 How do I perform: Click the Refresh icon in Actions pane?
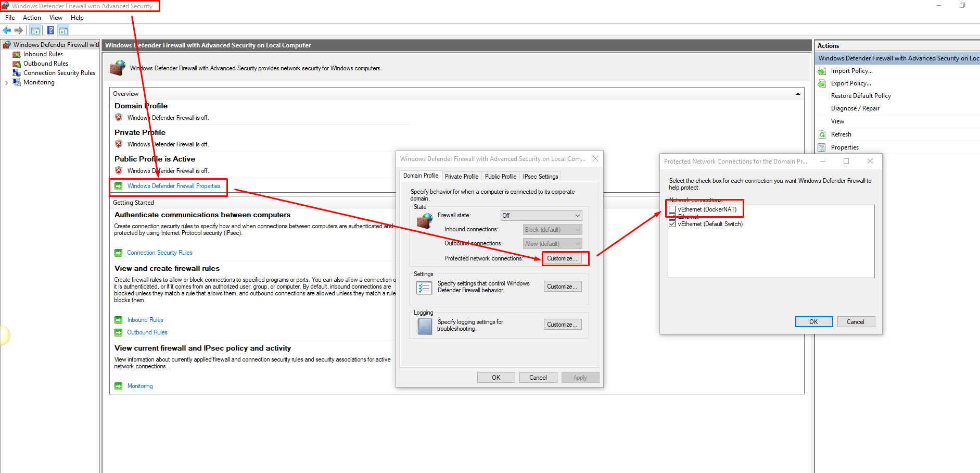822,134
